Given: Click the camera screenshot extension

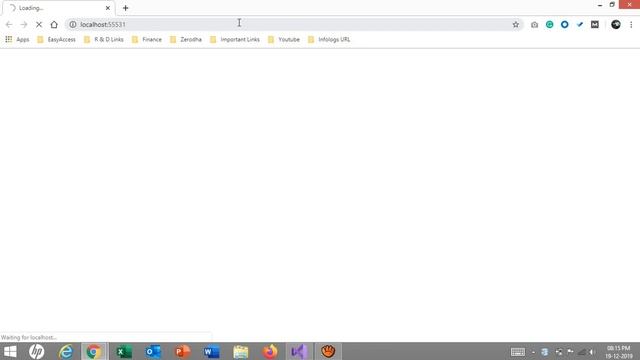Looking at the screenshot, I should point(534,24).
